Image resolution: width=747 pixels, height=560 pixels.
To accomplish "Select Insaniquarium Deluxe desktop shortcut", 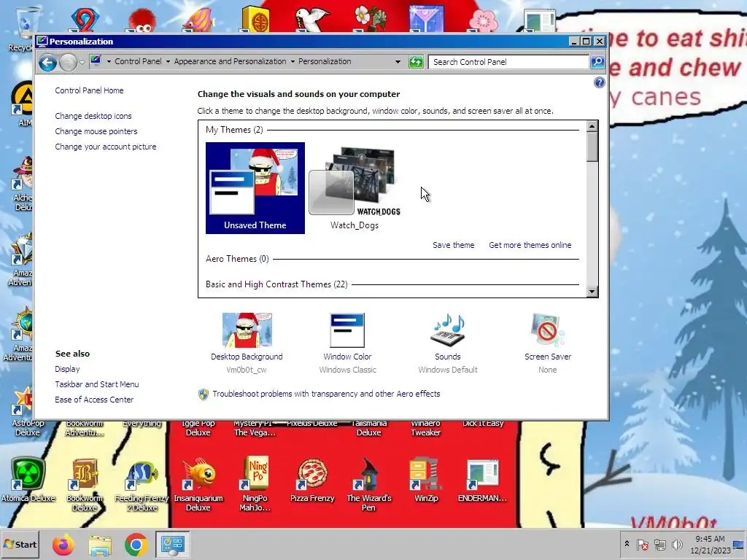I will click(198, 484).
